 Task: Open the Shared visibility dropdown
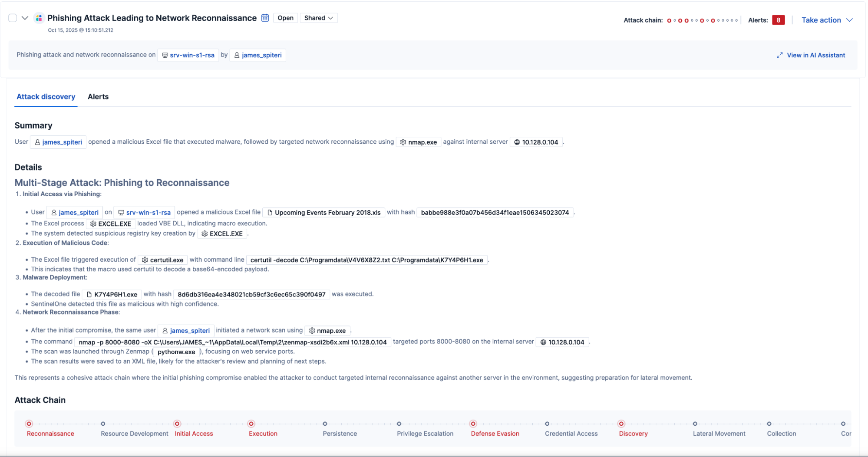(x=318, y=18)
